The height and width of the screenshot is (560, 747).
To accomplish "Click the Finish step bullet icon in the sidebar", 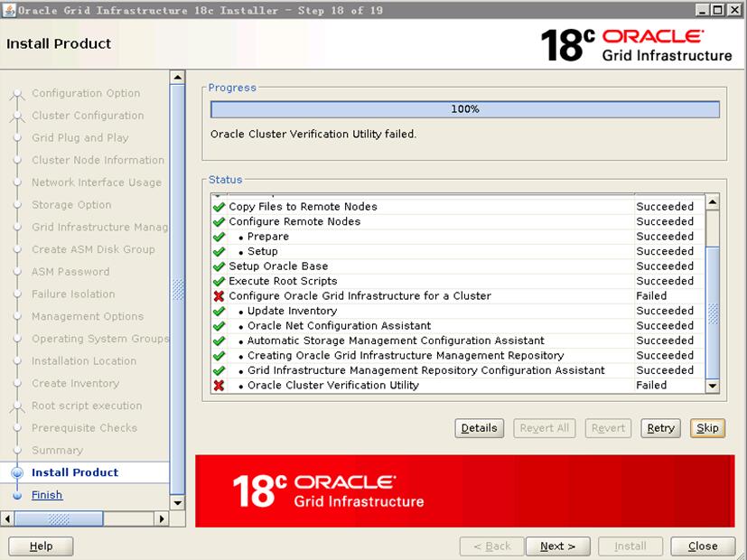I will (17, 495).
